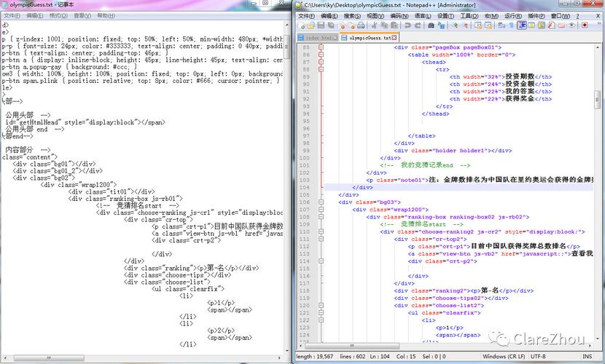Open the 帮助(H) menu in 记事本 window
Screen dimensions: 605x364
(x=106, y=16)
